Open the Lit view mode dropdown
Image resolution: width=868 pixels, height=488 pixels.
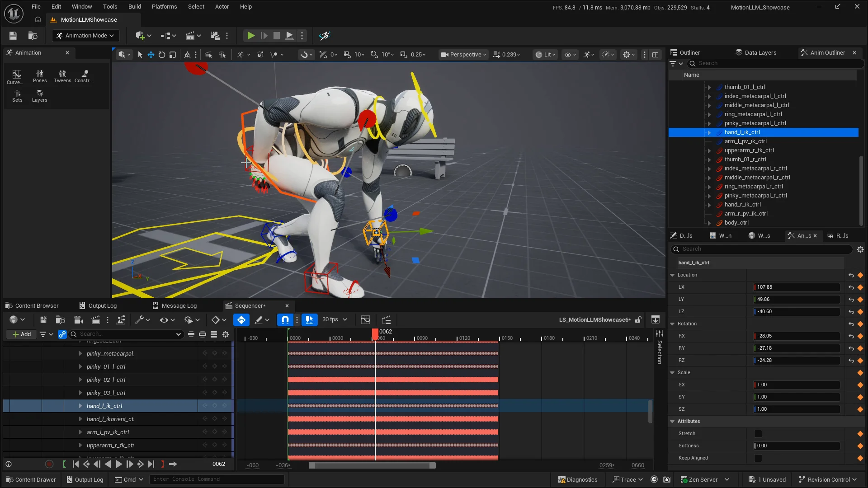545,55
